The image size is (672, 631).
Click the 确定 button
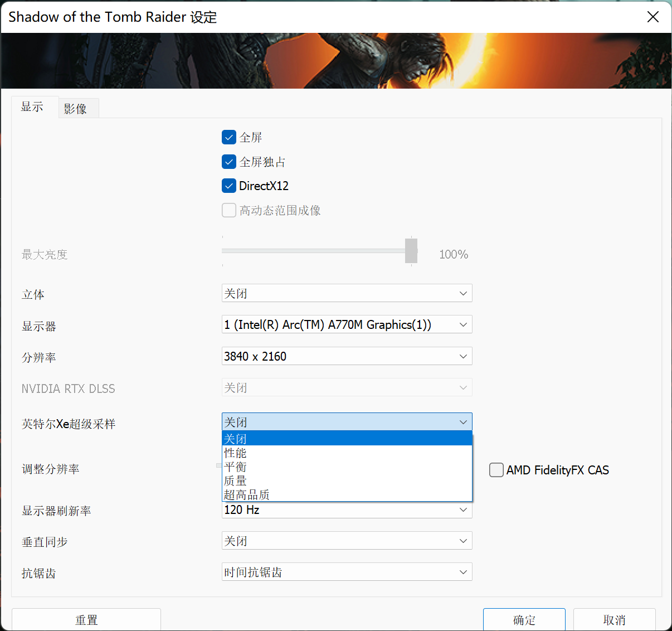(524, 620)
